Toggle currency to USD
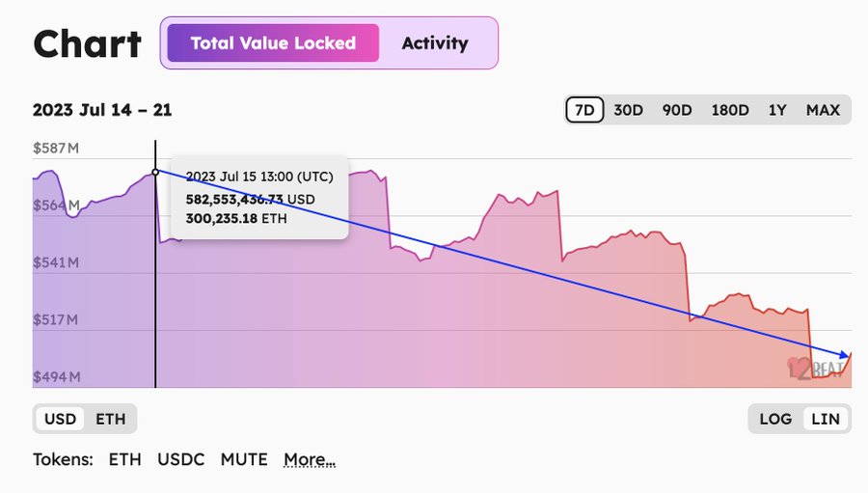Image resolution: width=868 pixels, height=493 pixels. coord(61,419)
